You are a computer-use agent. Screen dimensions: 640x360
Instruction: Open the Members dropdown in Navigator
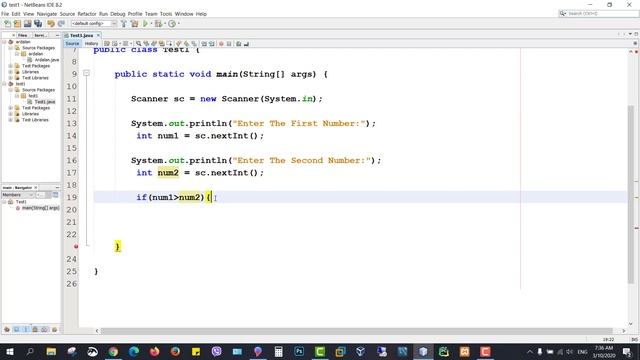(18, 195)
